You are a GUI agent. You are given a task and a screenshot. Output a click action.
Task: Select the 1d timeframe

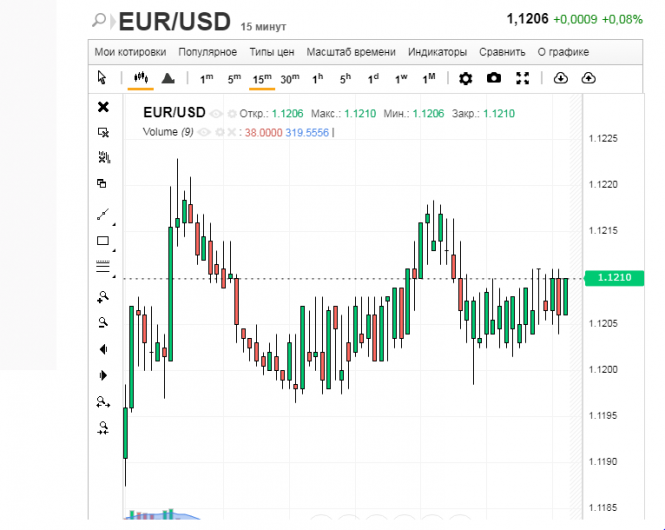[x=373, y=79]
